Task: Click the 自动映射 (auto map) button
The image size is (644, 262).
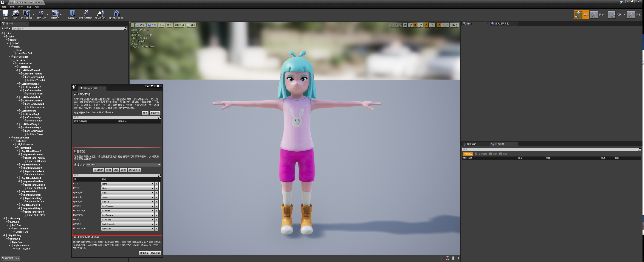Action: point(98,170)
